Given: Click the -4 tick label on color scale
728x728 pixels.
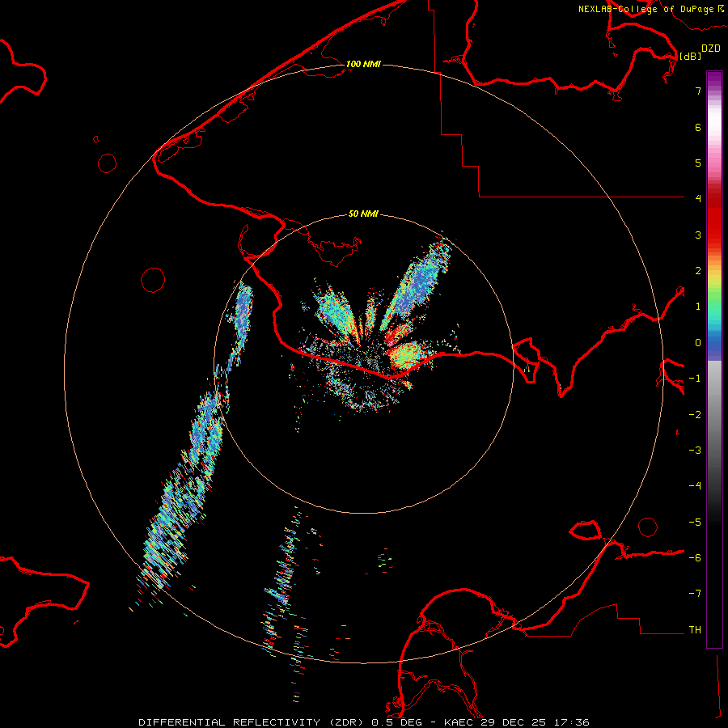Looking at the screenshot, I should pos(695,486).
